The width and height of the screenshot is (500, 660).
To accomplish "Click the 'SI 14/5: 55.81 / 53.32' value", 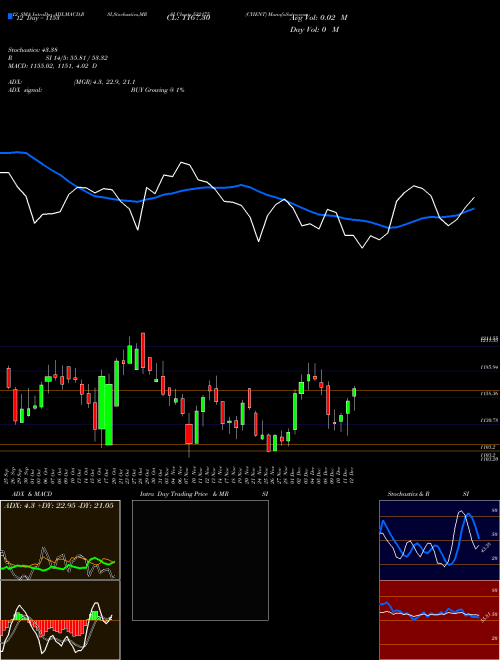I will point(77,58).
